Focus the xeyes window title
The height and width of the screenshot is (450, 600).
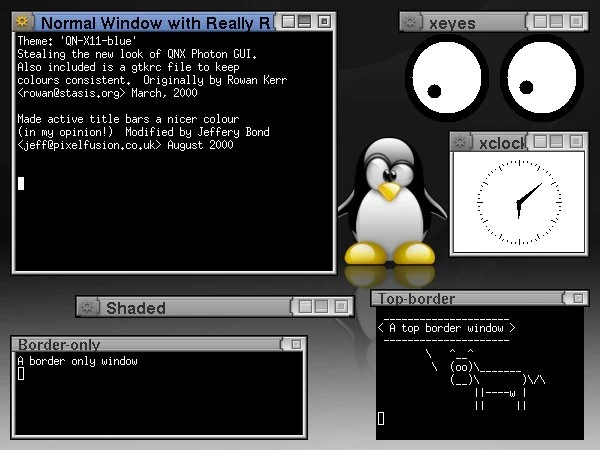pyautogui.click(x=474, y=23)
